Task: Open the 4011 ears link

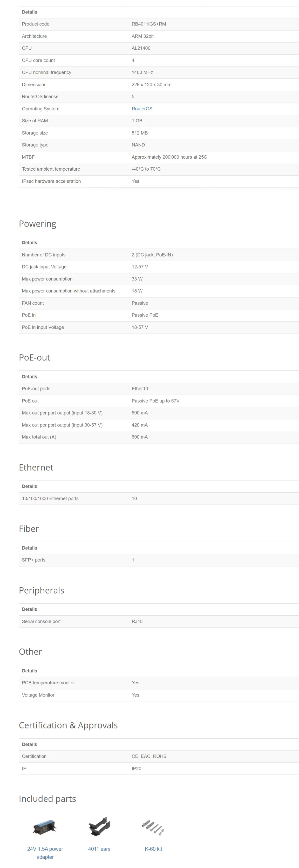Action: (99, 849)
